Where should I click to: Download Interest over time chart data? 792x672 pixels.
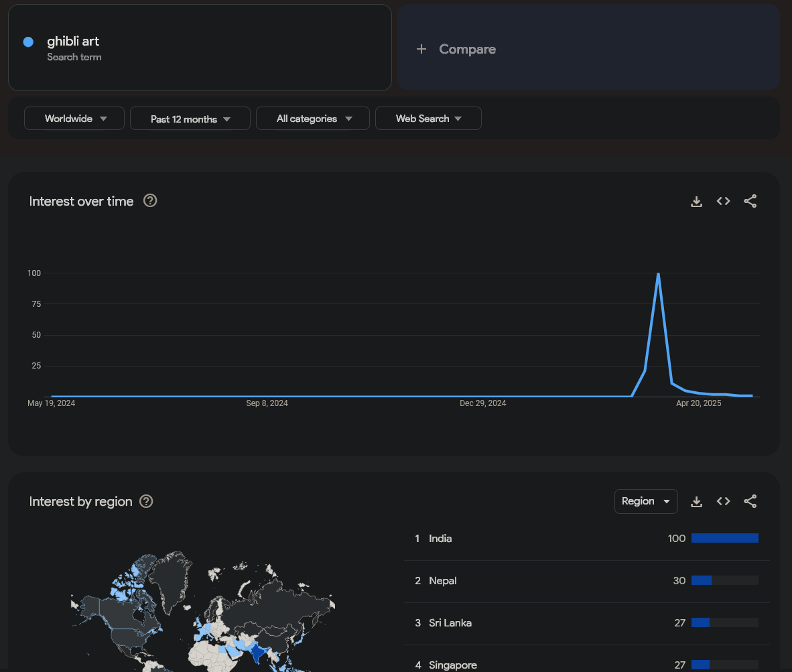(x=697, y=202)
